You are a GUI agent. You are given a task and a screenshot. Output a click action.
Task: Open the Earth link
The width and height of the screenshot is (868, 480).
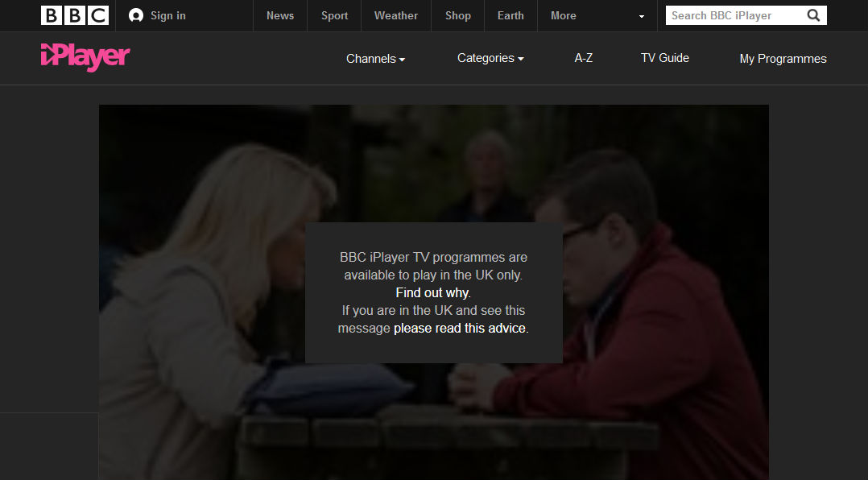(510, 15)
